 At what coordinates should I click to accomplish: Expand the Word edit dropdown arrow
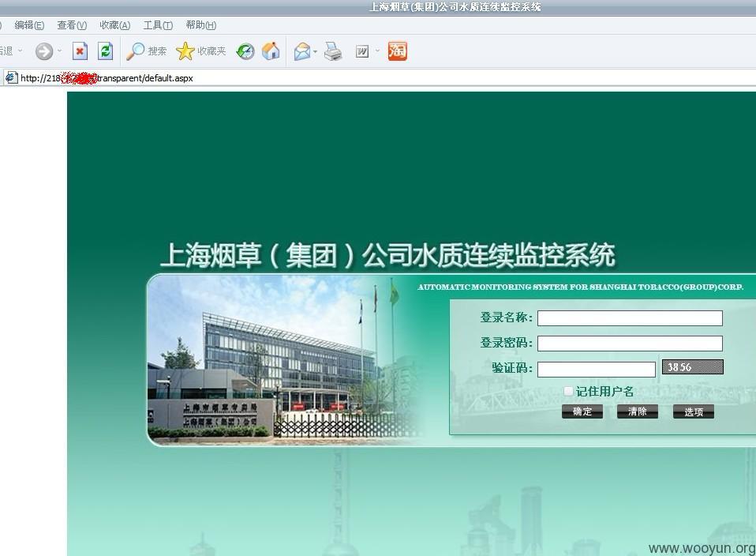pos(377,51)
